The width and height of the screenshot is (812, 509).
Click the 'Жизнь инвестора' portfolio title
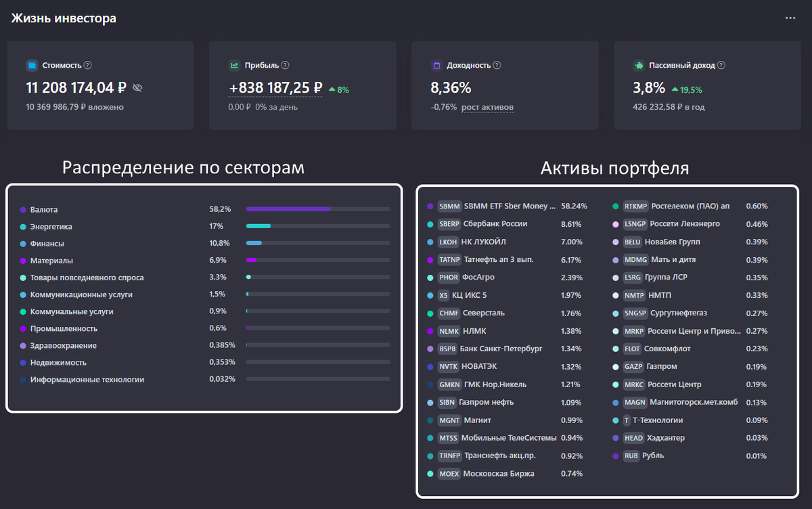click(64, 18)
